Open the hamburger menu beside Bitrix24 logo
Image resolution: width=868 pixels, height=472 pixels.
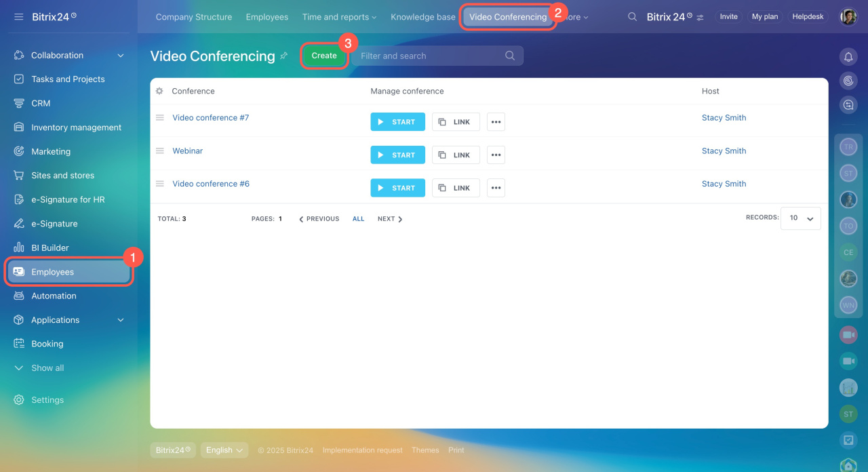pyautogui.click(x=18, y=16)
